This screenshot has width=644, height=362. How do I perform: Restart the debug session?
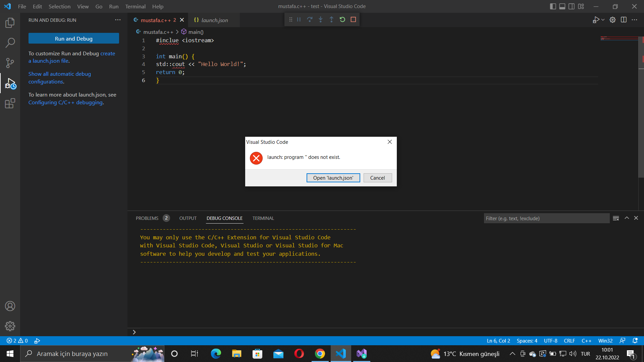342,19
